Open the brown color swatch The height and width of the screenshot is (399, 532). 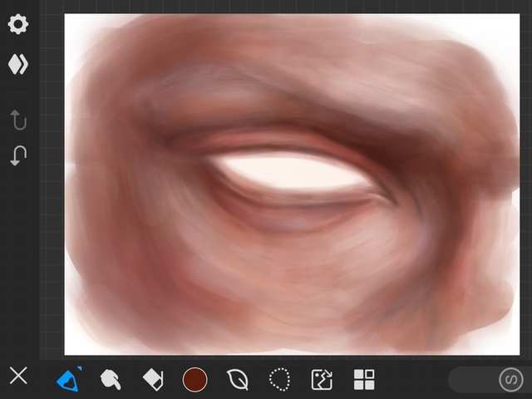click(x=195, y=380)
